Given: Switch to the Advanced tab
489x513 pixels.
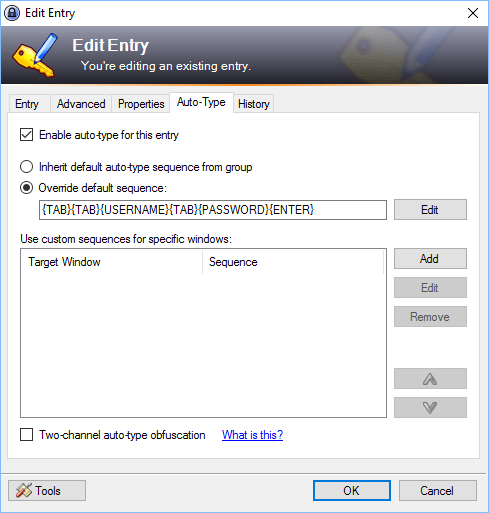Looking at the screenshot, I should click(x=81, y=104).
